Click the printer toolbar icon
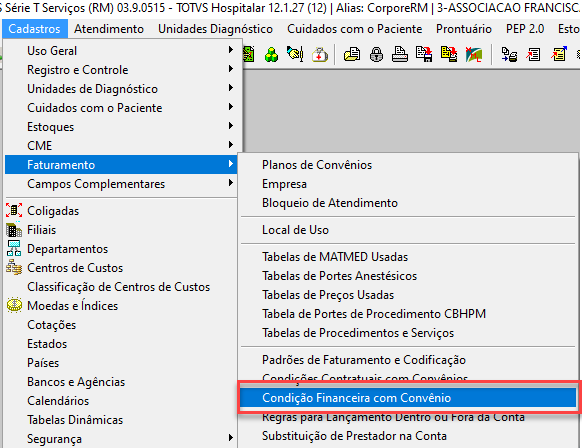This screenshot has height=448, width=582. 400,55
